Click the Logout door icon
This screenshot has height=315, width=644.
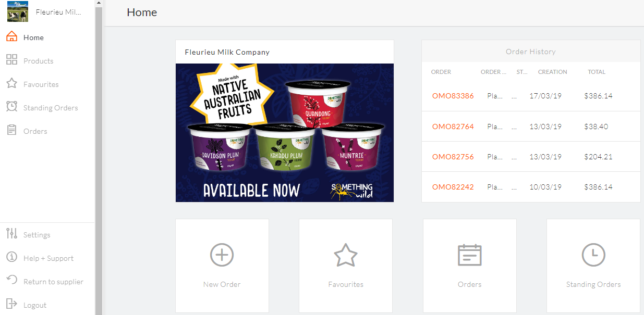coord(11,304)
